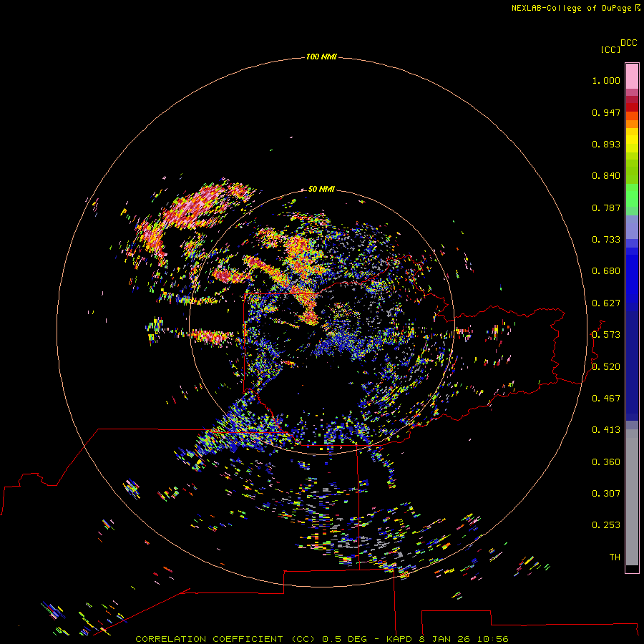The width and height of the screenshot is (644, 644).
Task: Click the TH threshold label
Action: (x=615, y=557)
